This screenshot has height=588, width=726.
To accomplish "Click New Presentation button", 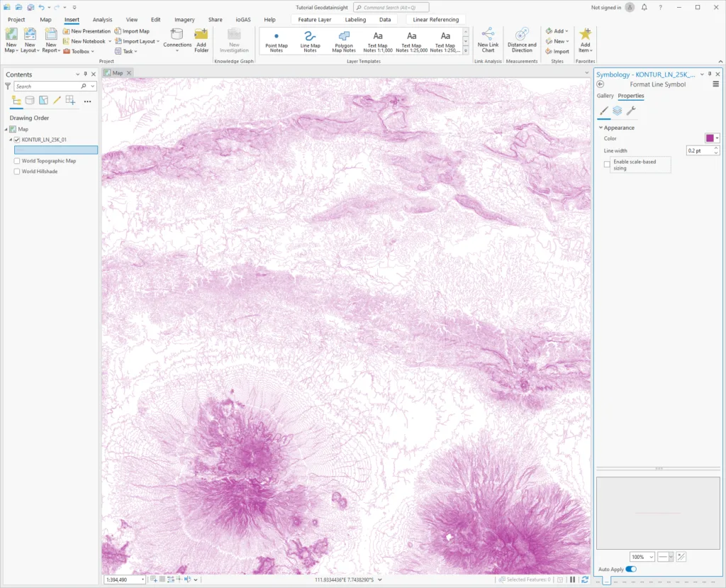I will click(x=86, y=31).
